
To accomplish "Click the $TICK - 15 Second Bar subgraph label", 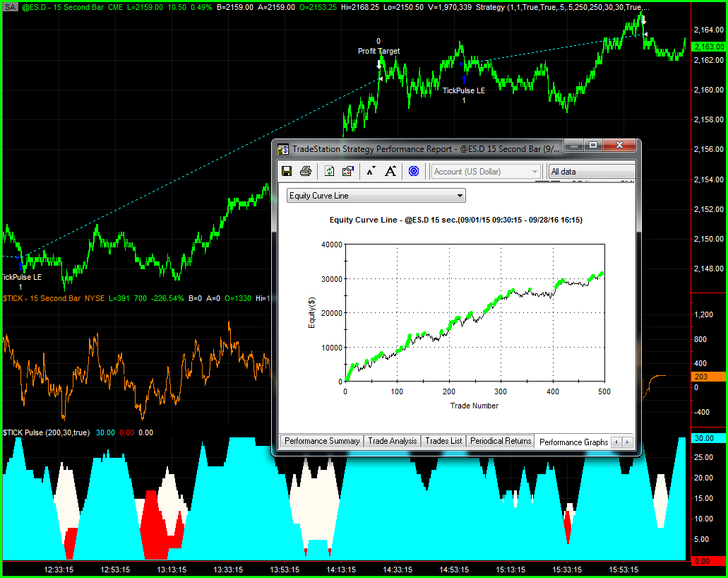I will pos(42,298).
